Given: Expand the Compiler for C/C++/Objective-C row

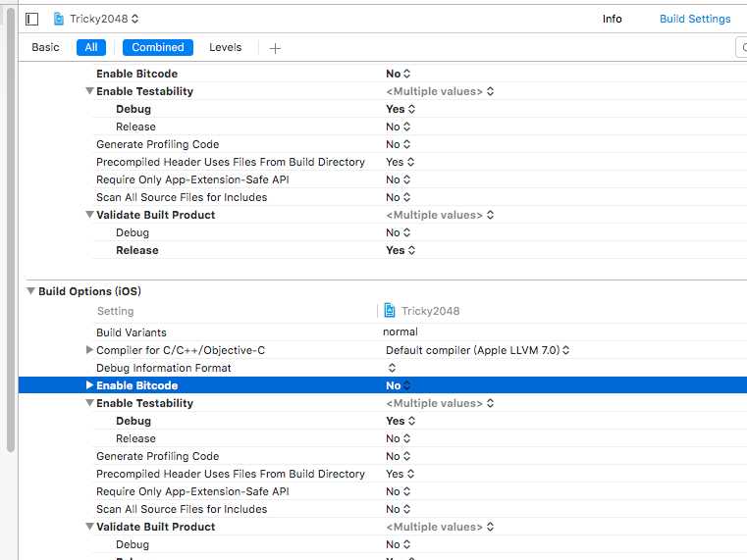Looking at the screenshot, I should click(x=89, y=350).
